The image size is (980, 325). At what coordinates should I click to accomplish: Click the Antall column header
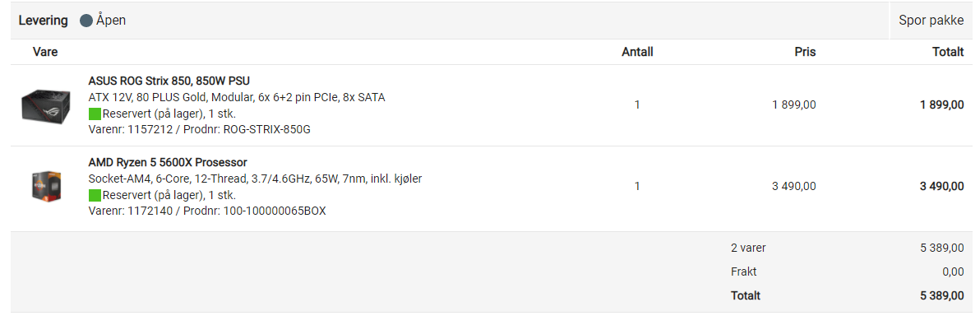637,52
